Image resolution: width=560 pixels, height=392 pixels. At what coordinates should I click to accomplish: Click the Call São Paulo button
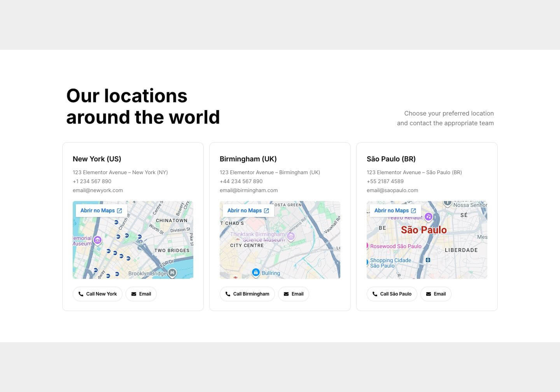(x=392, y=294)
